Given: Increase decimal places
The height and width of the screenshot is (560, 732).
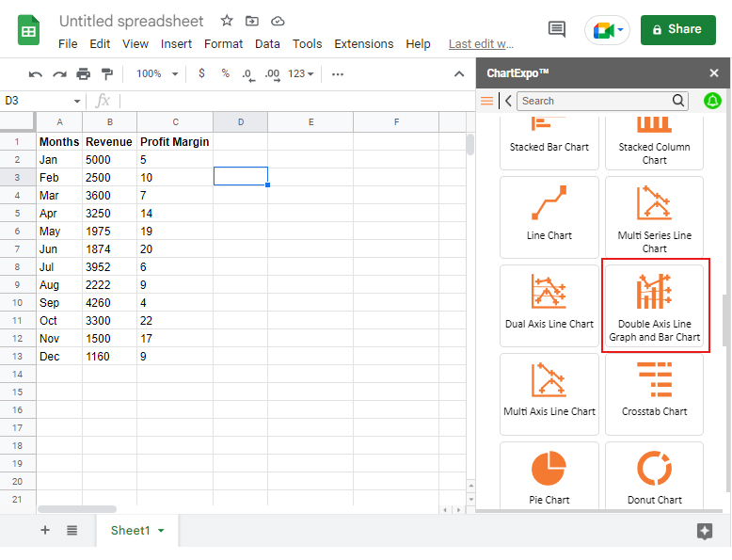Looking at the screenshot, I should [x=272, y=74].
